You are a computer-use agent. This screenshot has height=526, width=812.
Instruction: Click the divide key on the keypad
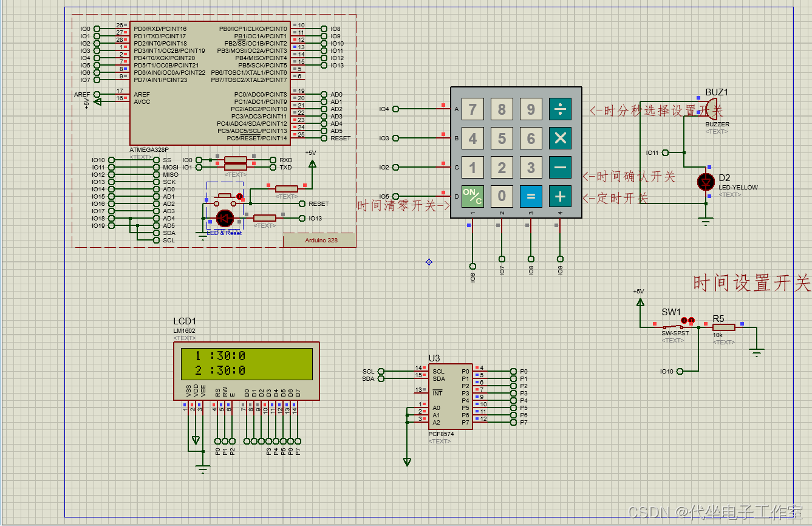click(560, 109)
